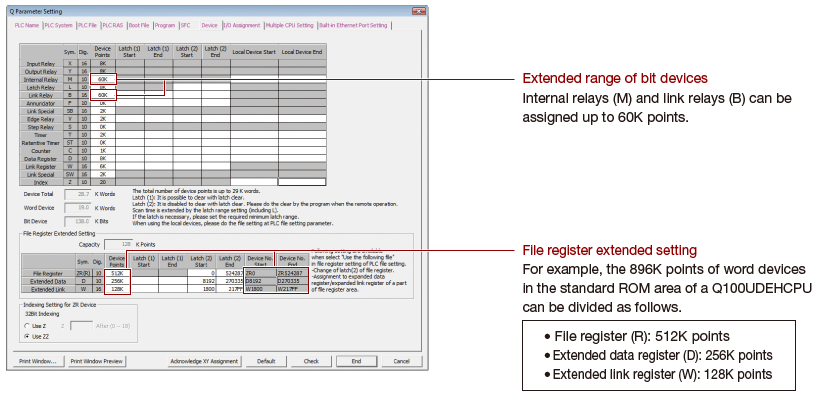Click the Default button
Image resolution: width=820 pixels, height=396 pixels.
click(x=266, y=361)
